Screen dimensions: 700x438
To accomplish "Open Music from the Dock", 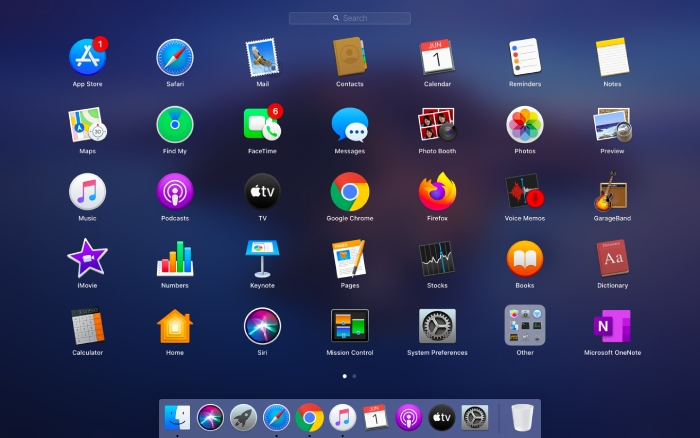I will click(342, 418).
